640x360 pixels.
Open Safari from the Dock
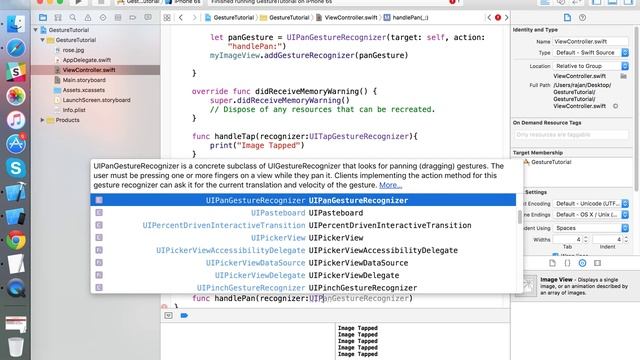tap(16, 48)
